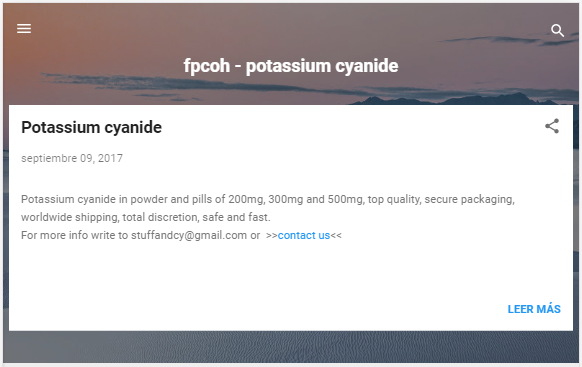This screenshot has height=367, width=582.
Task: Follow the blue contact us link
Action: (304, 235)
